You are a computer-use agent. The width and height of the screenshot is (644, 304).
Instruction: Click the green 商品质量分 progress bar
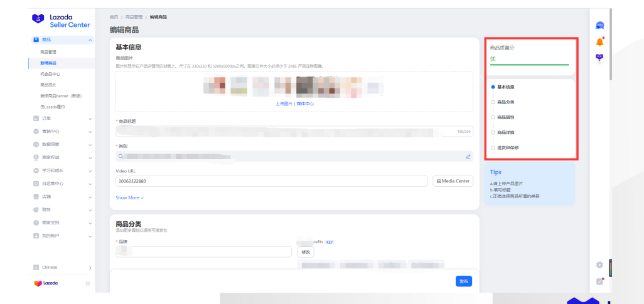coord(529,65)
